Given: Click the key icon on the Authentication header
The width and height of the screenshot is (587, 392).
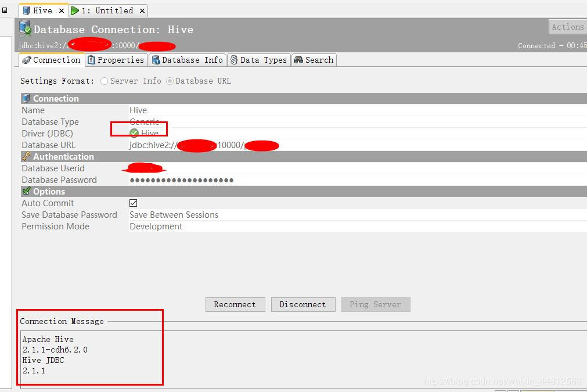Looking at the screenshot, I should tap(27, 157).
